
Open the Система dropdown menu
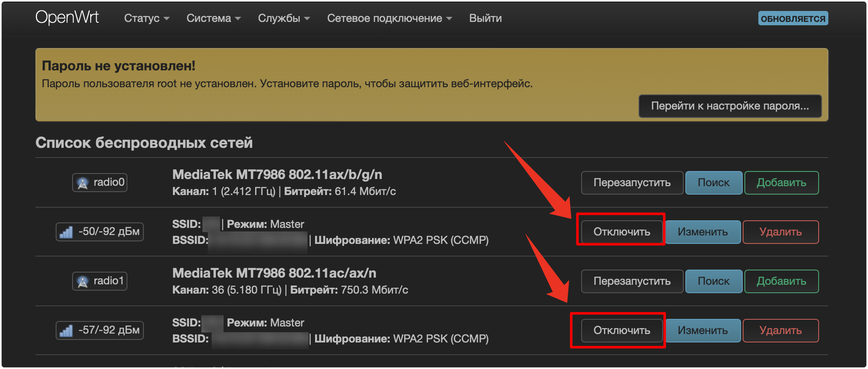pyautogui.click(x=214, y=18)
